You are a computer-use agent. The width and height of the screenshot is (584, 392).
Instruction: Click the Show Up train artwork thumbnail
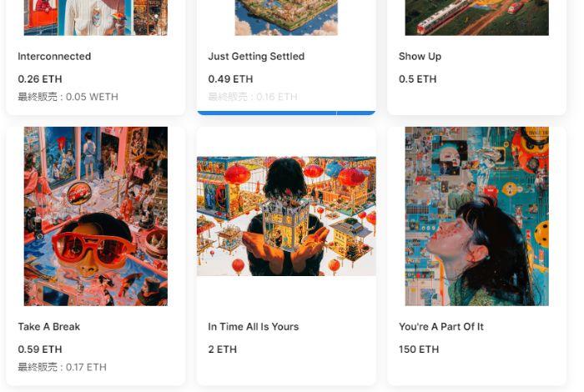pyautogui.click(x=476, y=18)
